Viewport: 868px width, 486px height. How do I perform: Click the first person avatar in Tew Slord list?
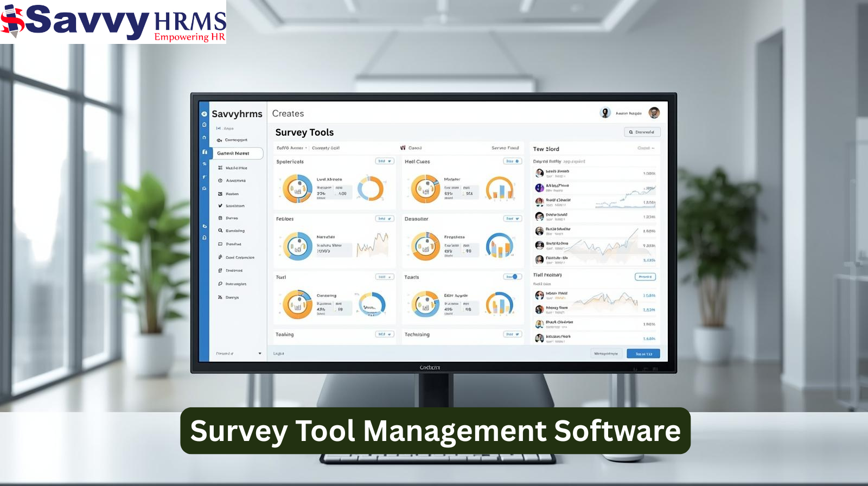point(539,173)
